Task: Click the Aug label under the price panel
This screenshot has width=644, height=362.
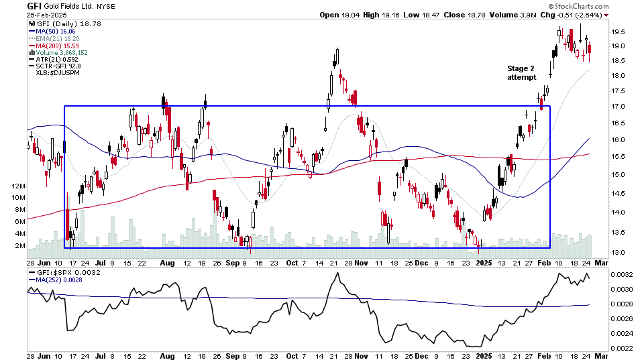Action: click(167, 263)
